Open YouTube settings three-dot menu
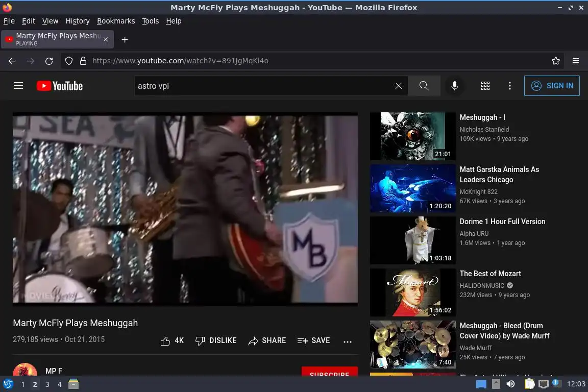This screenshot has height=392, width=588. pyautogui.click(x=509, y=86)
